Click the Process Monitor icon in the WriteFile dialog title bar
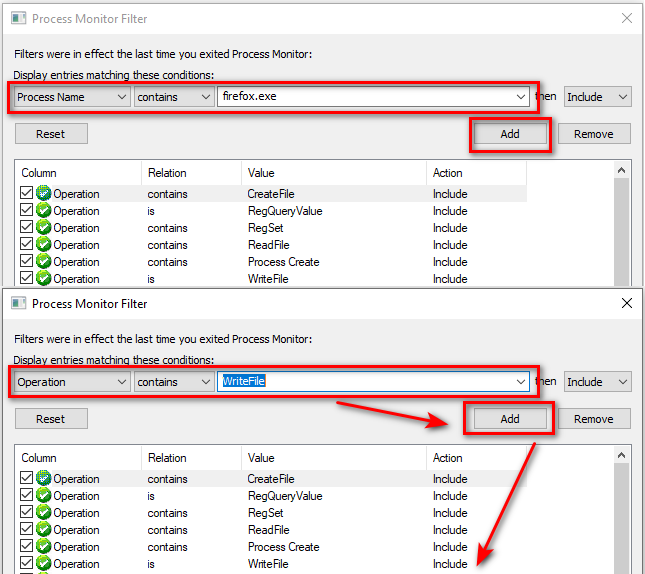Image resolution: width=645 pixels, height=574 pixels. [18, 304]
